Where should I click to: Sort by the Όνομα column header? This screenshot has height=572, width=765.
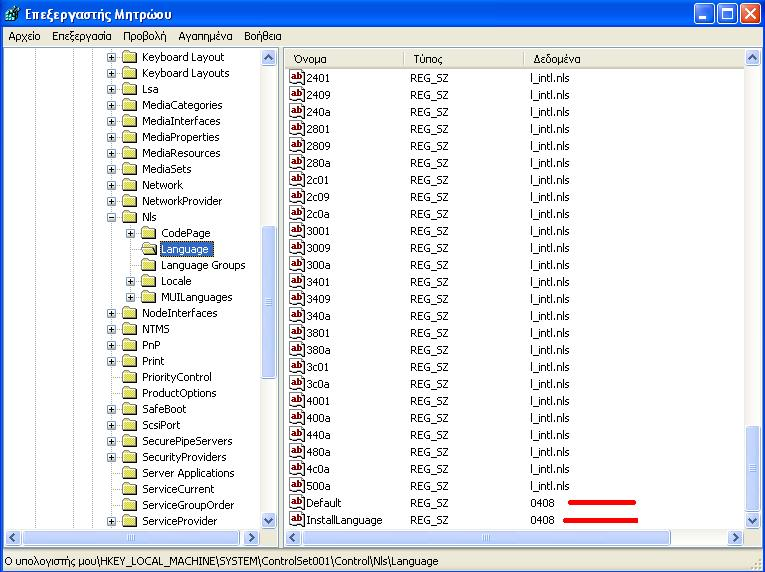coord(344,59)
